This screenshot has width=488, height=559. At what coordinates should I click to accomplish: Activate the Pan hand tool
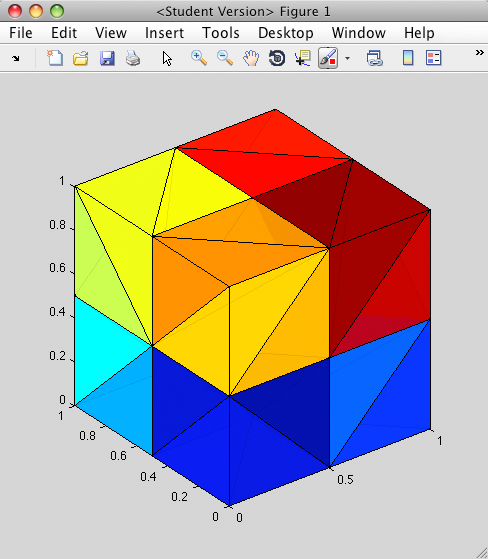click(x=251, y=58)
